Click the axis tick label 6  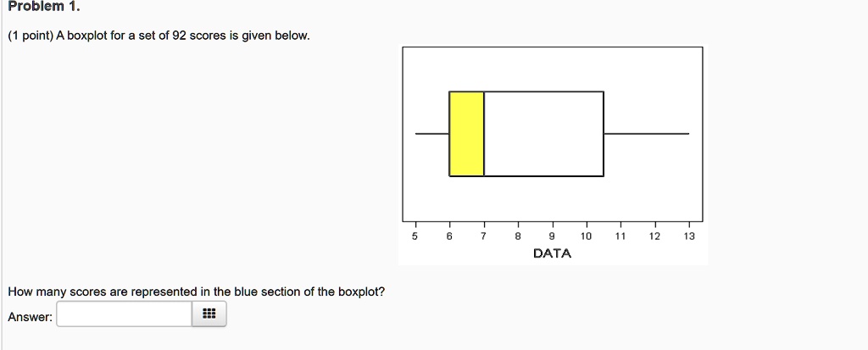point(449,236)
